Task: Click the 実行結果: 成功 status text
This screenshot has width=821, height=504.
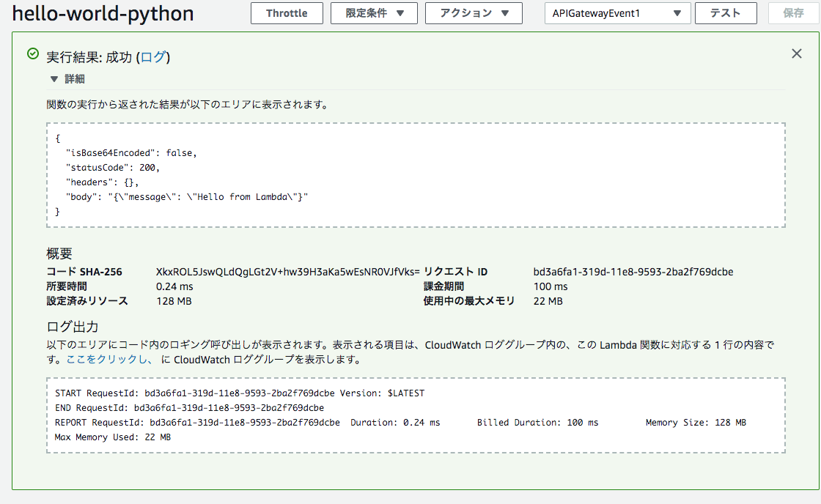Action: pyautogui.click(x=88, y=53)
